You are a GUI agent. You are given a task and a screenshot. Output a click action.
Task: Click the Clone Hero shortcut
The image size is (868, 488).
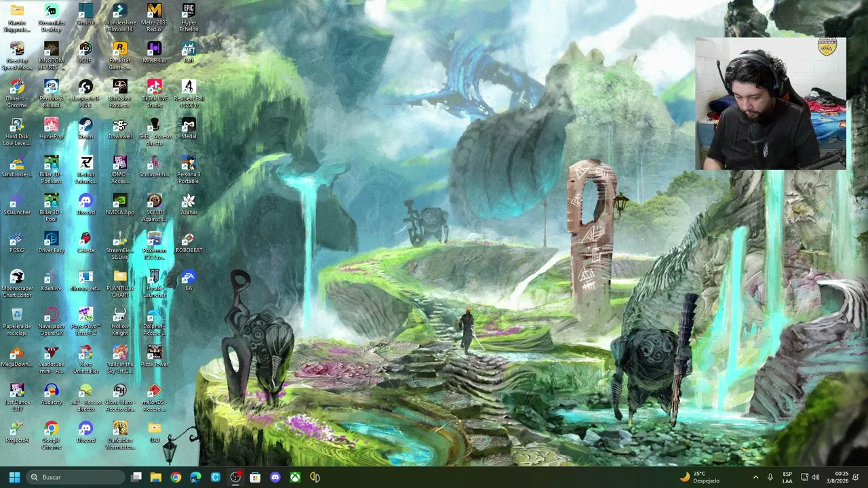click(x=120, y=397)
